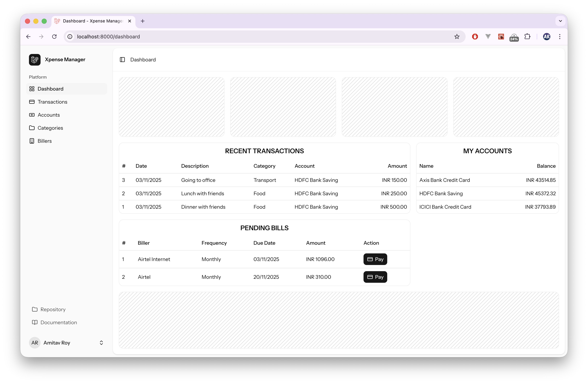
Task: Open the browser Extensions puzzle icon
Action: pyautogui.click(x=527, y=37)
